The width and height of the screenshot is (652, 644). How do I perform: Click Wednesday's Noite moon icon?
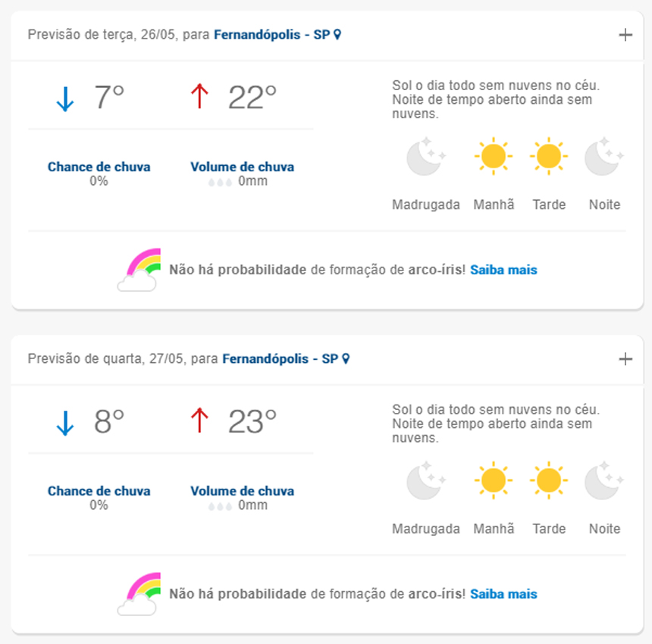604,481
